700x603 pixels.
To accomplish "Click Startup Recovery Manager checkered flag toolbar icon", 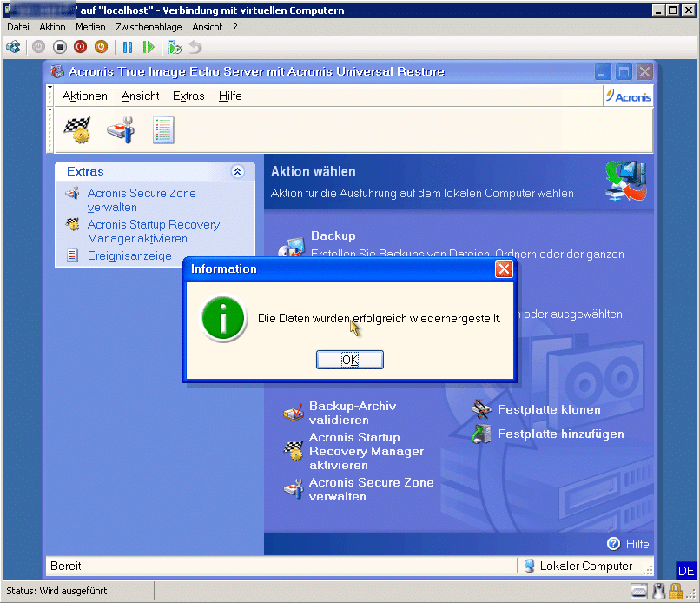I will [77, 130].
